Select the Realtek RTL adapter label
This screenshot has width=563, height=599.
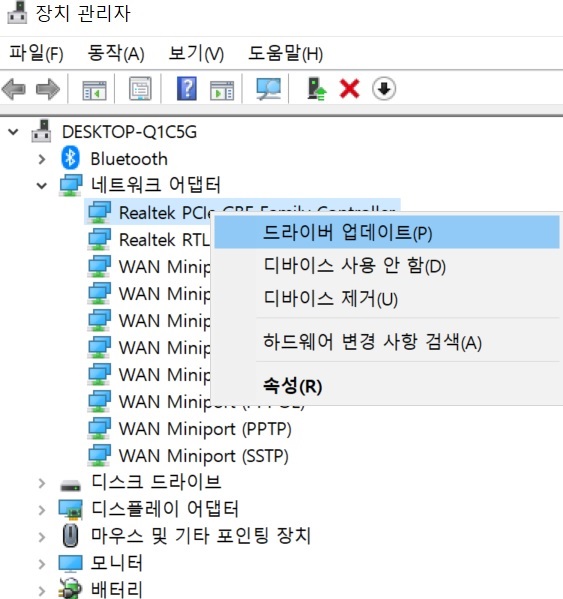[165, 240]
